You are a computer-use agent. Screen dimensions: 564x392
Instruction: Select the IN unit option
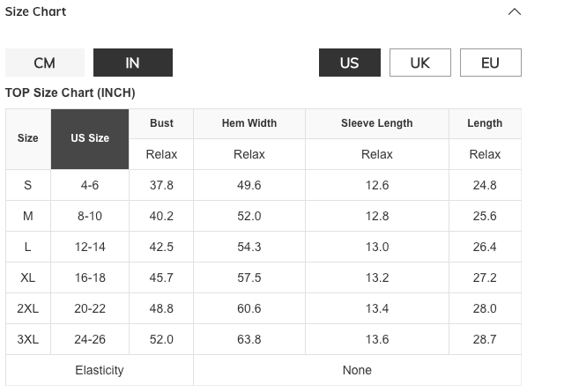point(132,63)
